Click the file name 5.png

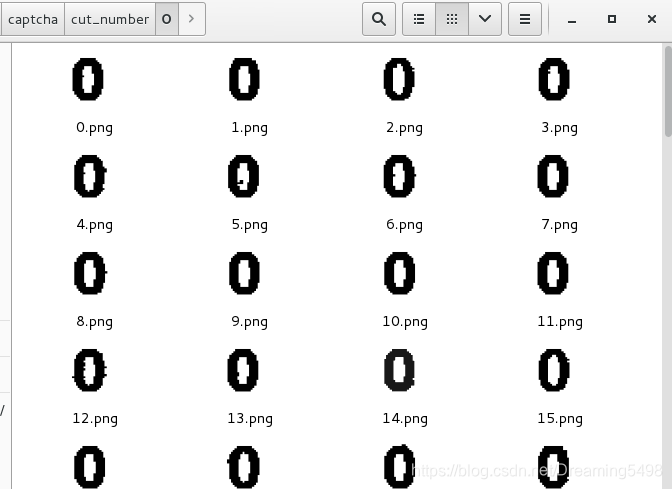(250, 225)
